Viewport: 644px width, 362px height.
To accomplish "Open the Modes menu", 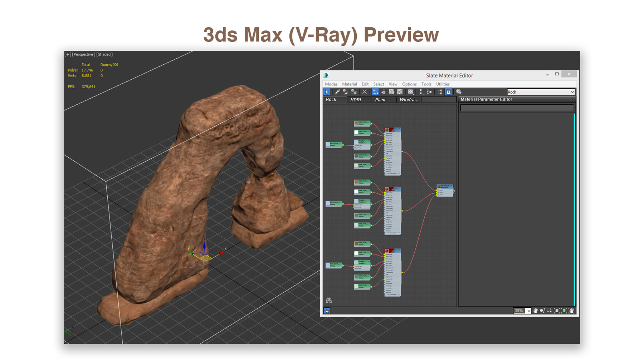I will point(331,84).
